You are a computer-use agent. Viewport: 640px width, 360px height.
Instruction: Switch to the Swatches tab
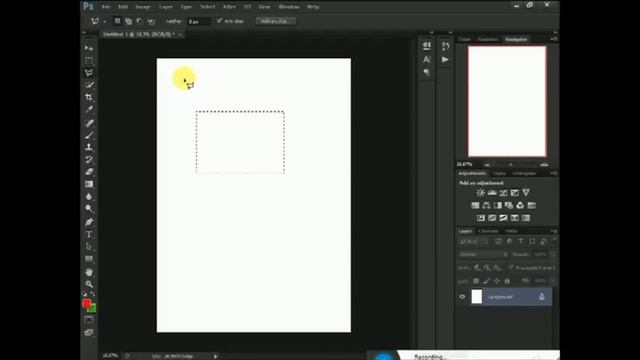pyautogui.click(x=488, y=39)
